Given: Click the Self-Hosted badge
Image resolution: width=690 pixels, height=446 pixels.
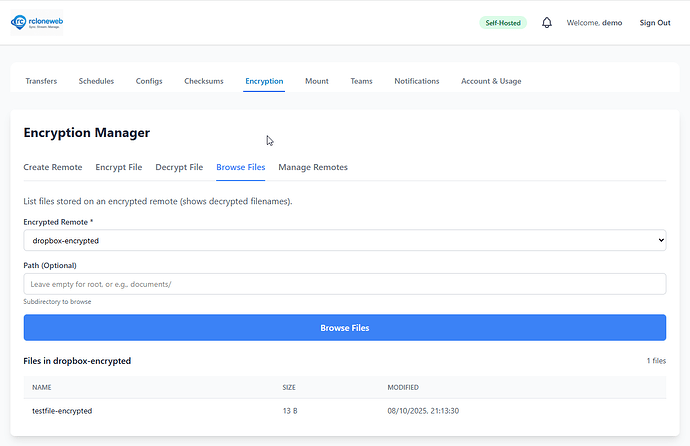Looking at the screenshot, I should [x=503, y=23].
